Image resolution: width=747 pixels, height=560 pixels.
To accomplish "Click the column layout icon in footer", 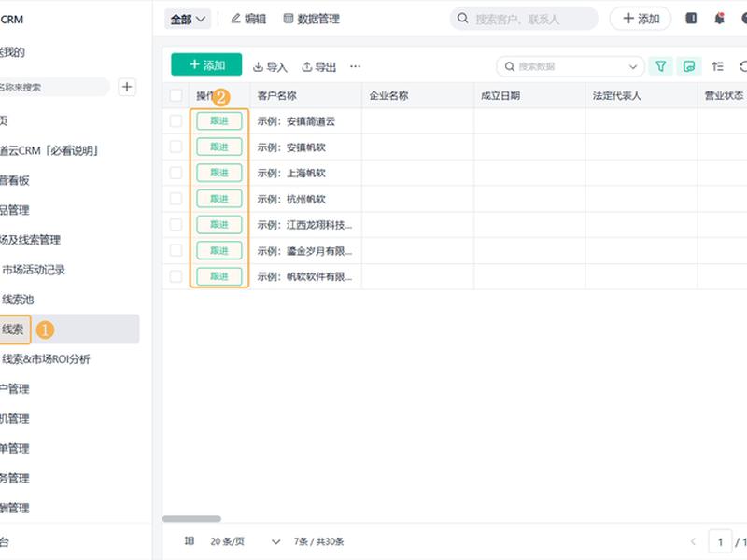I will coord(190,541).
